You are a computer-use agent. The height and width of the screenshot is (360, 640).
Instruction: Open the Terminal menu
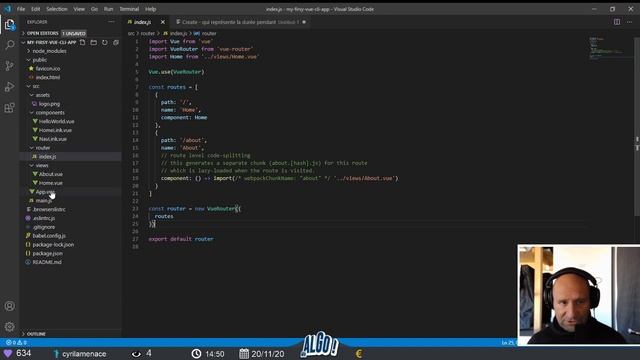[129, 9]
